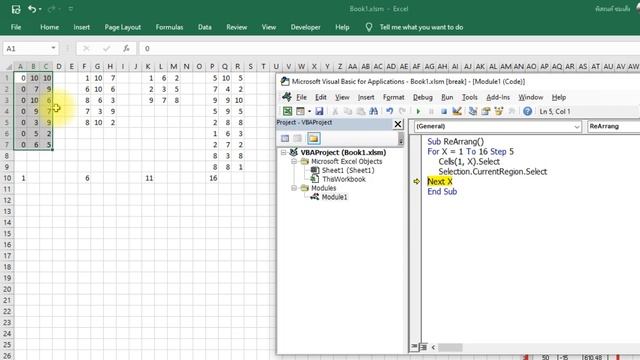Click Tell me what you want to do

tap(421, 27)
